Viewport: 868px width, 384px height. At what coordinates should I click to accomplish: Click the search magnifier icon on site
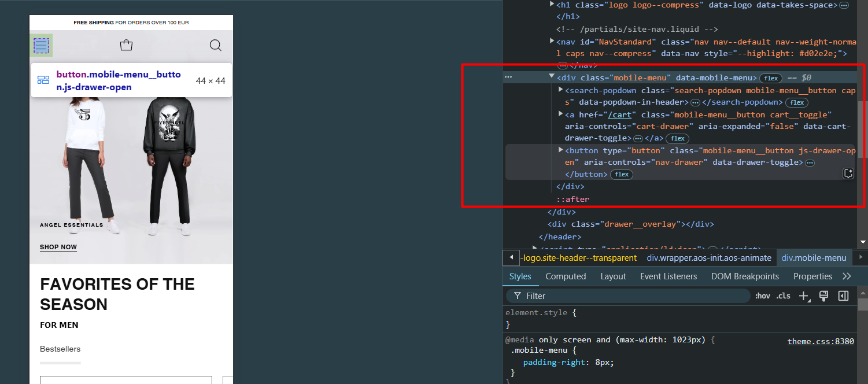coord(216,45)
